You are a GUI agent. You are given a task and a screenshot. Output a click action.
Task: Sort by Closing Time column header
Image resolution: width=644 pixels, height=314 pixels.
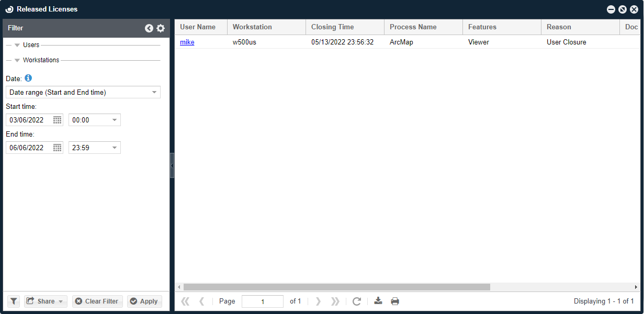pyautogui.click(x=332, y=27)
